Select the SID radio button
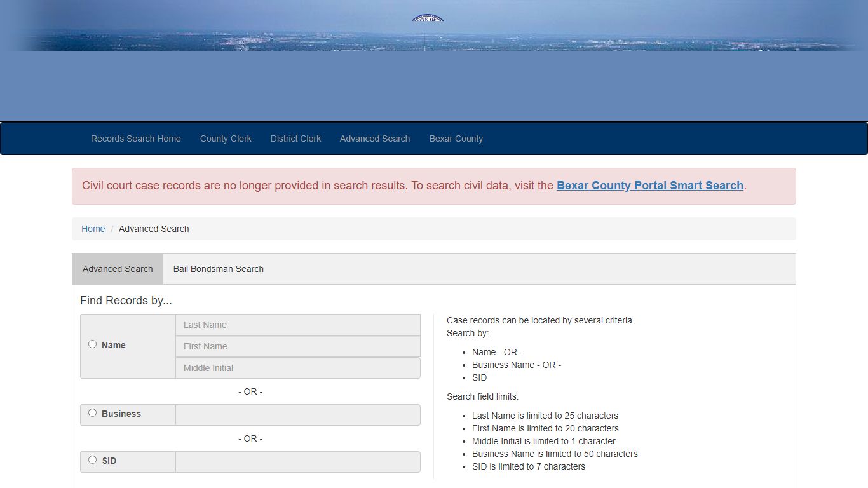 click(93, 460)
